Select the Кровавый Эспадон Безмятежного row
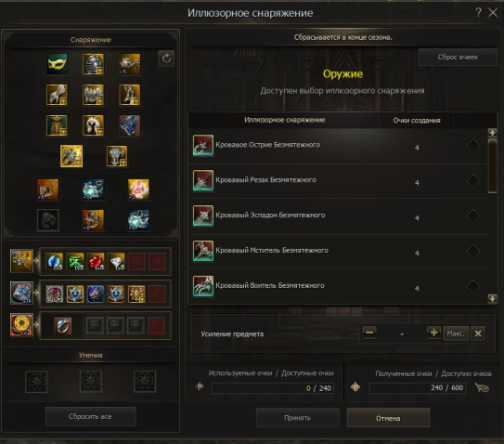504x444 pixels. (x=338, y=215)
